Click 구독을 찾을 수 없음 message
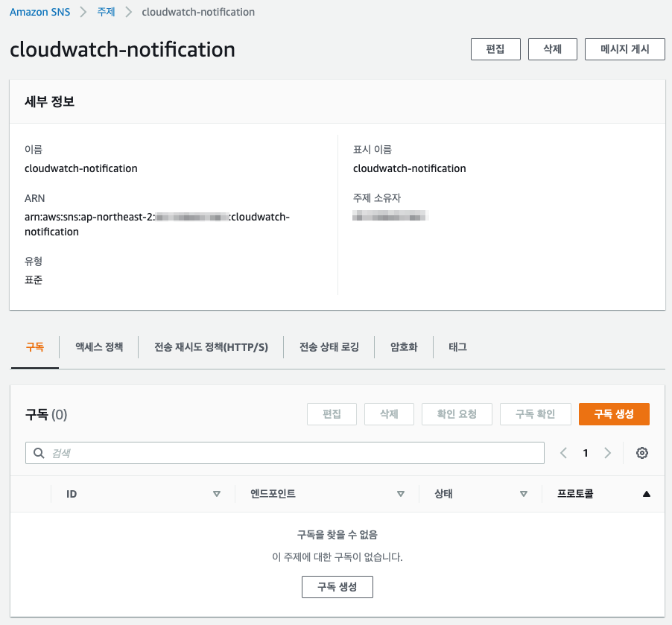The height and width of the screenshot is (625, 672). point(337,535)
